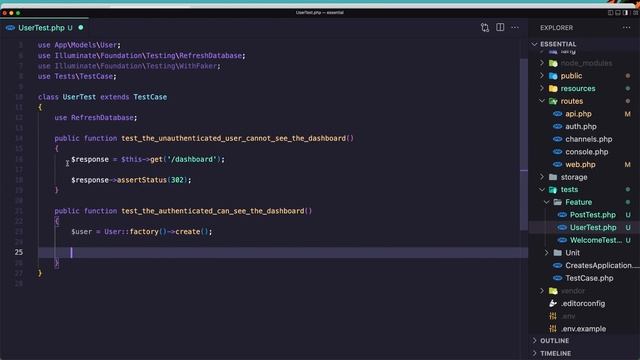Click the folder icon next to resources
The image size is (640, 360).
(553, 89)
